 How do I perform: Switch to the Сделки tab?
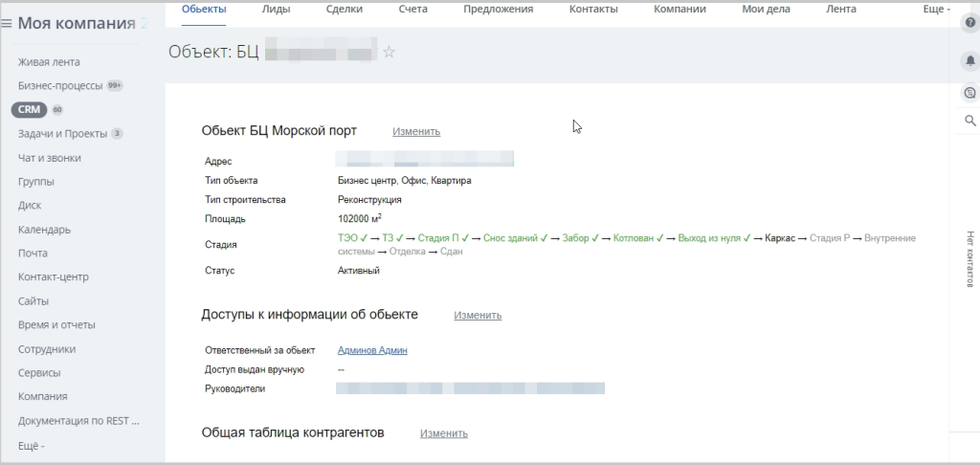(x=344, y=10)
